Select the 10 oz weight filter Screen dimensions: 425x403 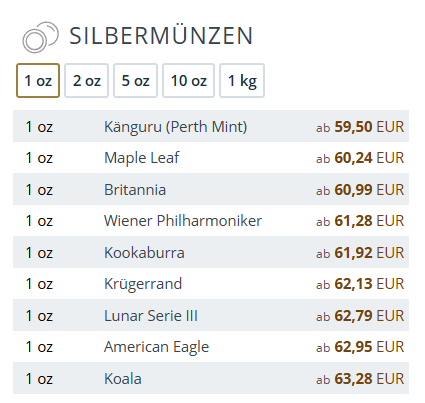coord(188,81)
